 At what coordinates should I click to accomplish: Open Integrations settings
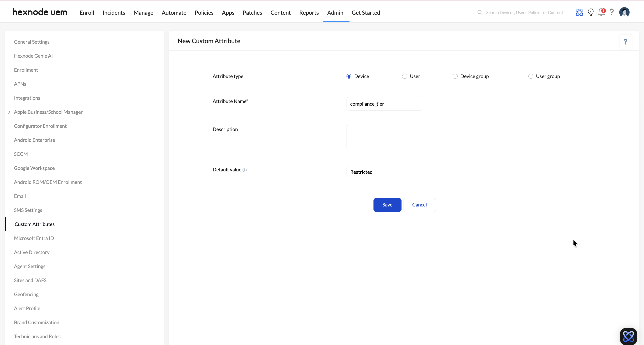27,98
